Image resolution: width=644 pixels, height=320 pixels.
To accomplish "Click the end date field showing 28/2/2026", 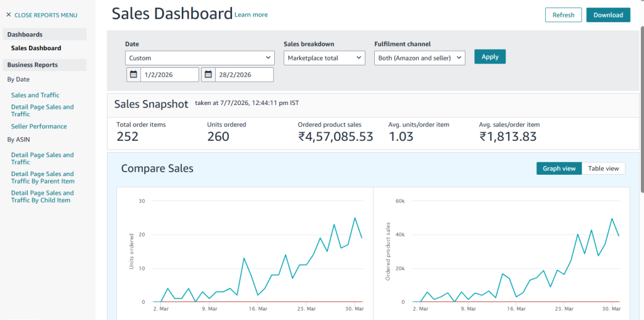I will [245, 74].
